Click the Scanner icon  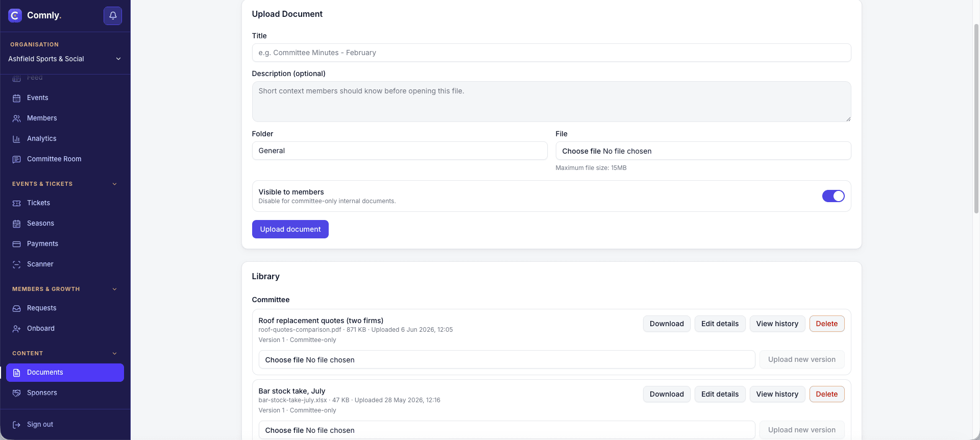(16, 264)
